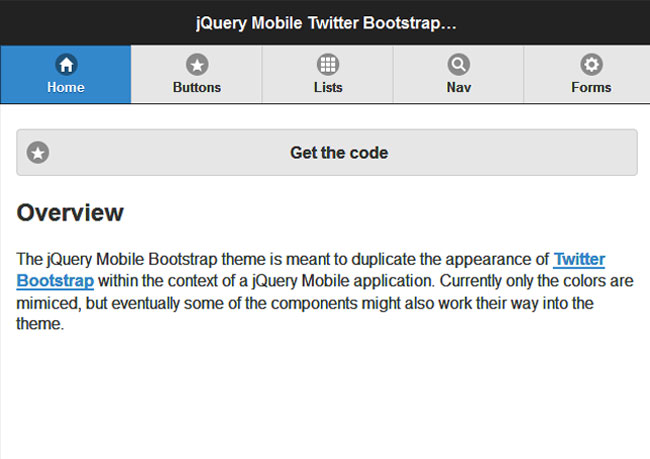
Task: Click the paragraph text ending with 'theme.'
Action: 325,291
